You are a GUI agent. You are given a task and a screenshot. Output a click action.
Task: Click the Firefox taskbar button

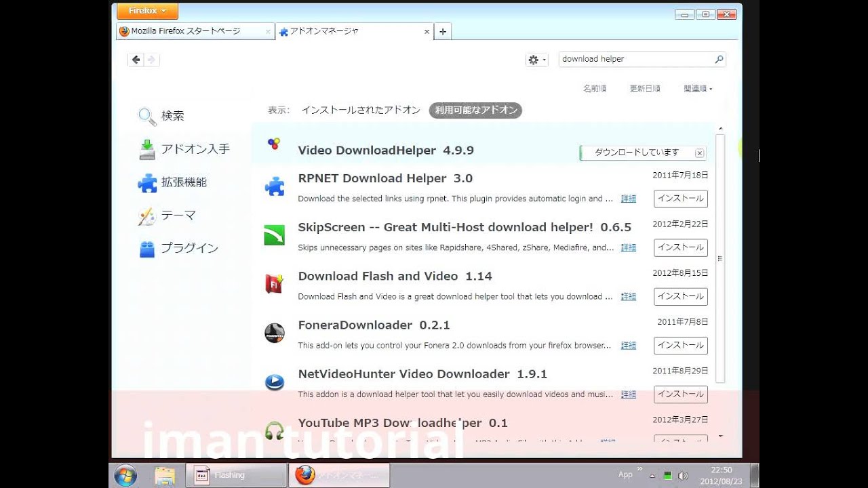[339, 475]
